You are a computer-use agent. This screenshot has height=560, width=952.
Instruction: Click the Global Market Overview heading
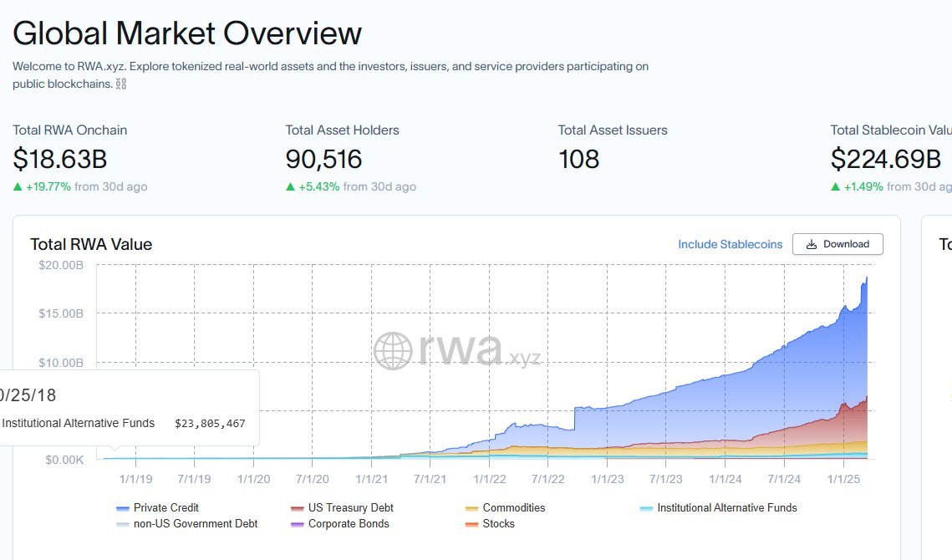(x=187, y=33)
